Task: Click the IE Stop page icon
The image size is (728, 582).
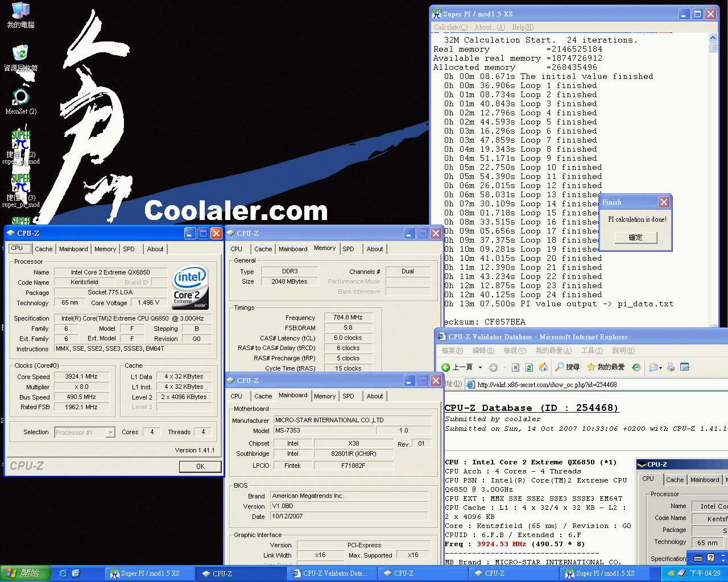Action: click(x=515, y=367)
